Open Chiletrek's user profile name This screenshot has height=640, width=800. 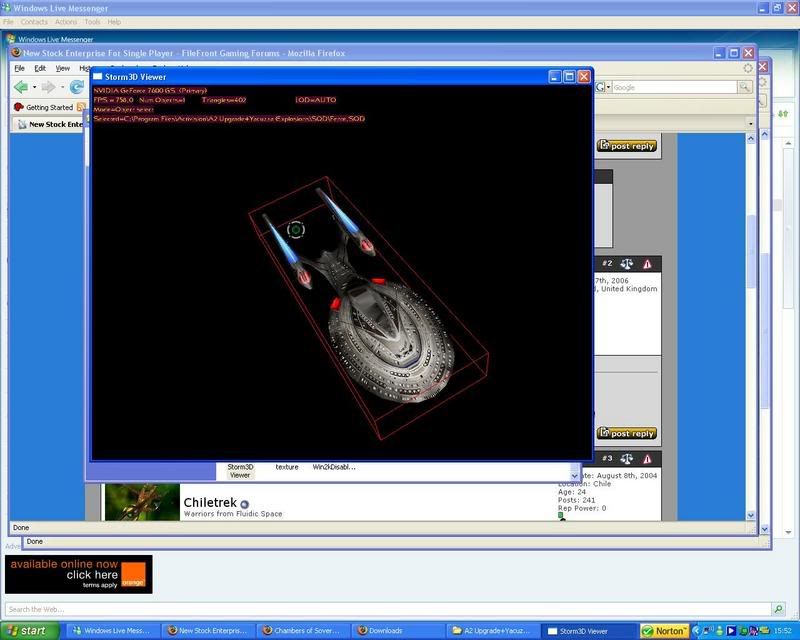pos(210,503)
